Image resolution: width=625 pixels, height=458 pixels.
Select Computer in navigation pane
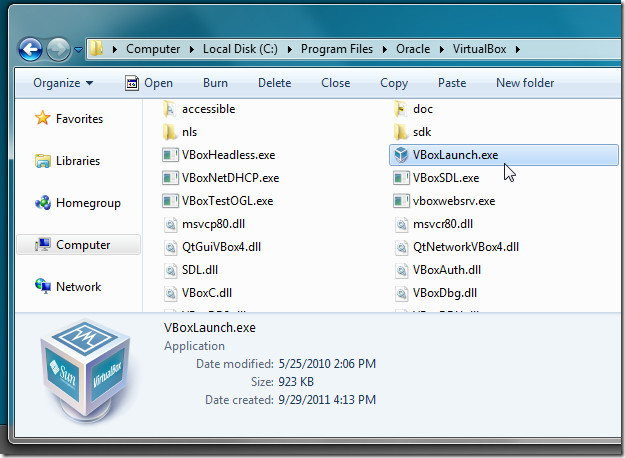pos(83,245)
